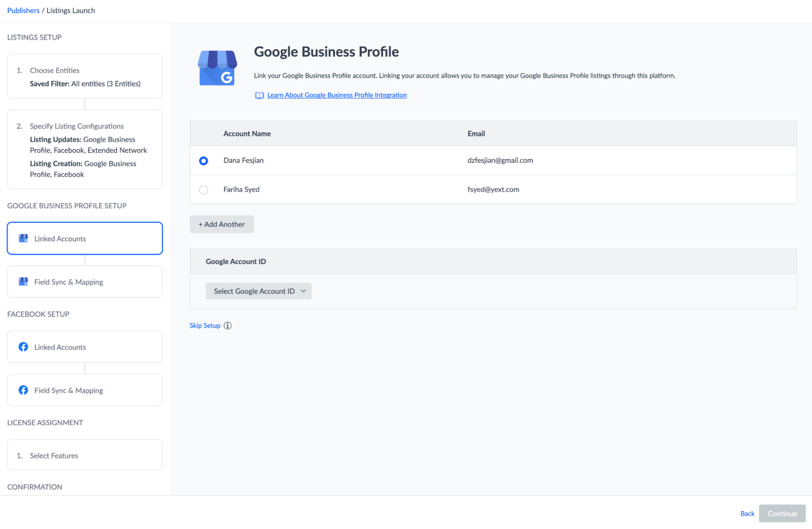Screen dimensions: 812x529
Task: Click the Select Features license icon
Action: (x=84, y=455)
